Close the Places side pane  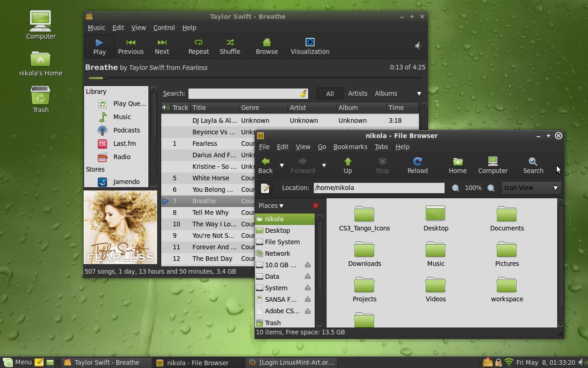316,206
